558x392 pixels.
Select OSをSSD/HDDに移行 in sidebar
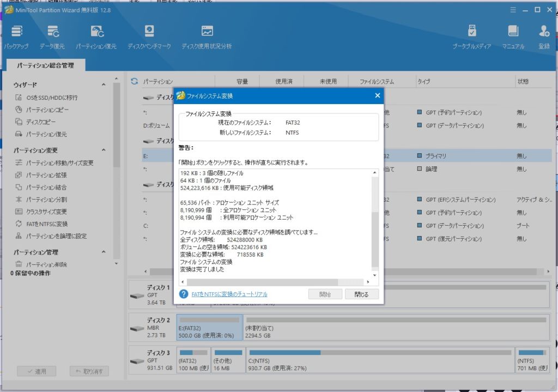(52, 98)
